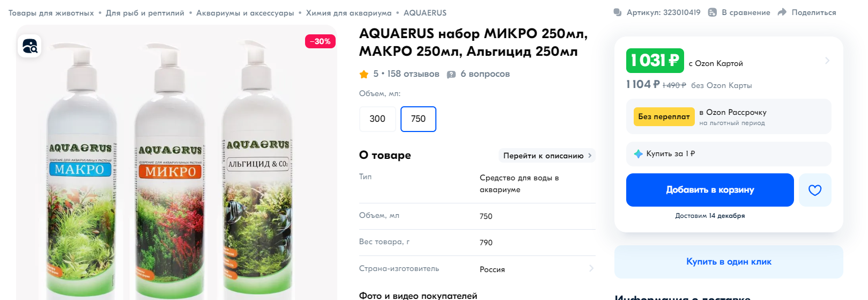Screen dimensions: 868x300
Task: Click the share arrow icon
Action: point(782,12)
